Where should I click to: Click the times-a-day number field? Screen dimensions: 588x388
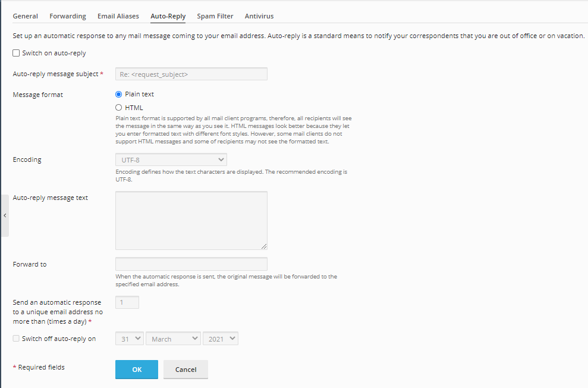click(127, 303)
